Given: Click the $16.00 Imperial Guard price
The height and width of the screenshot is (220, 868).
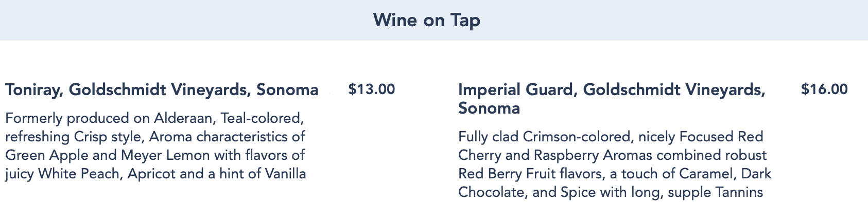Looking at the screenshot, I should [x=824, y=89].
